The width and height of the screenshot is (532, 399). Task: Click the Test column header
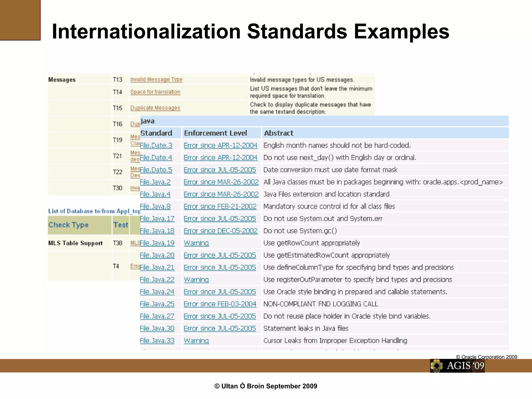121,225
